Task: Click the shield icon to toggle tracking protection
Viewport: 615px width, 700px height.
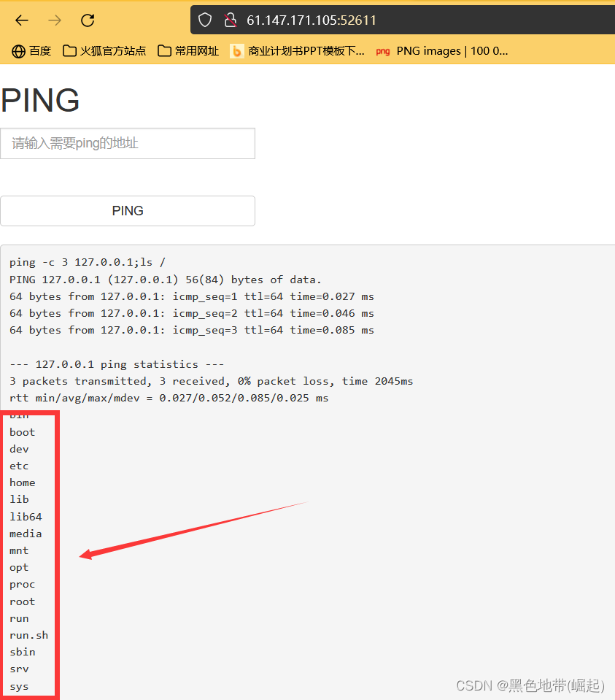Action: pos(205,20)
